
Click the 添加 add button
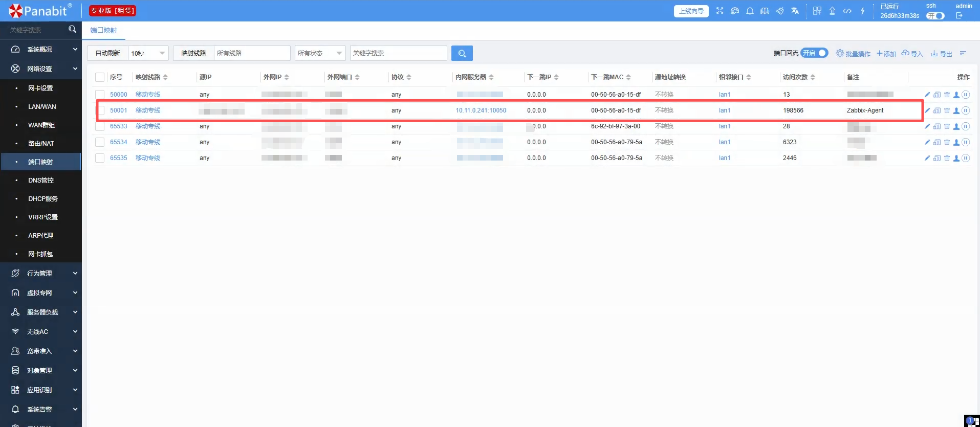click(886, 54)
